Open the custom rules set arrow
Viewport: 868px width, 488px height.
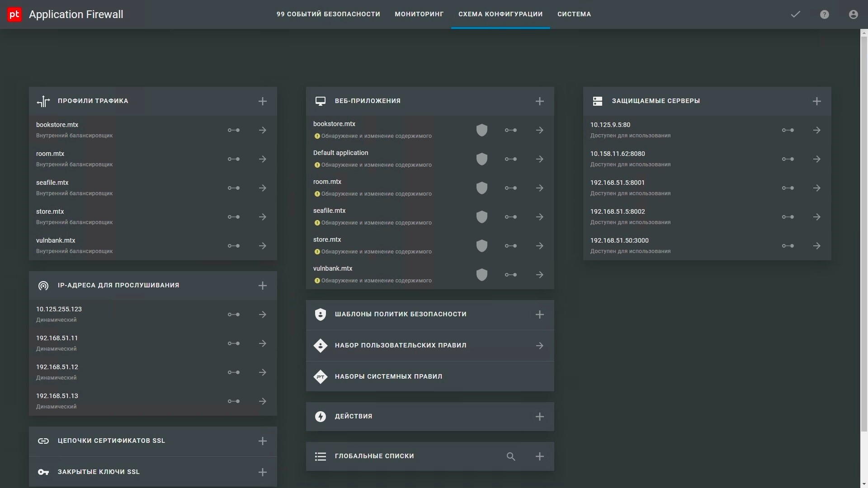[540, 346]
